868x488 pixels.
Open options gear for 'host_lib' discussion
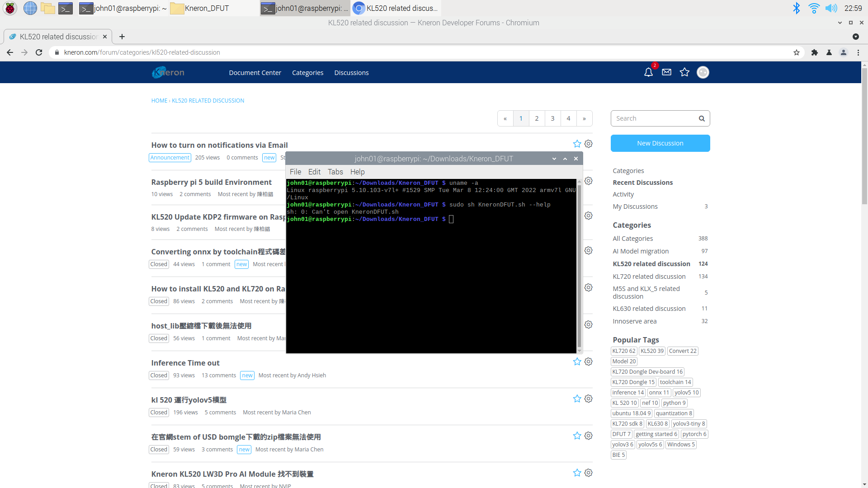[588, 324]
